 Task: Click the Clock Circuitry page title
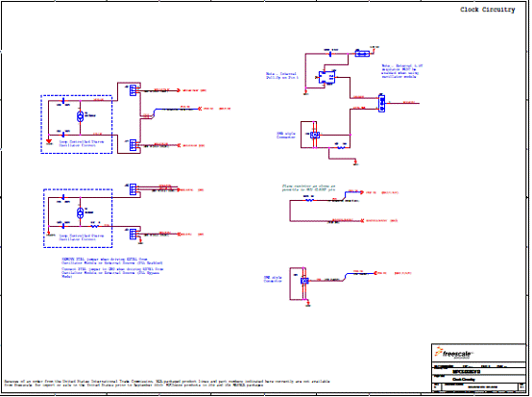point(487,10)
